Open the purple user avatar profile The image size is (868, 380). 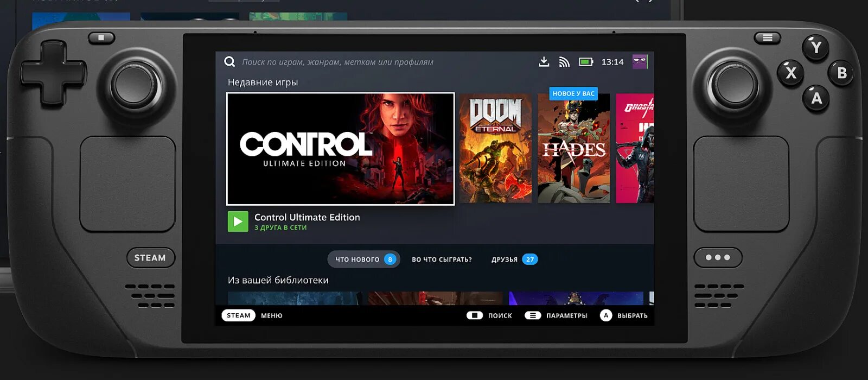click(x=640, y=62)
